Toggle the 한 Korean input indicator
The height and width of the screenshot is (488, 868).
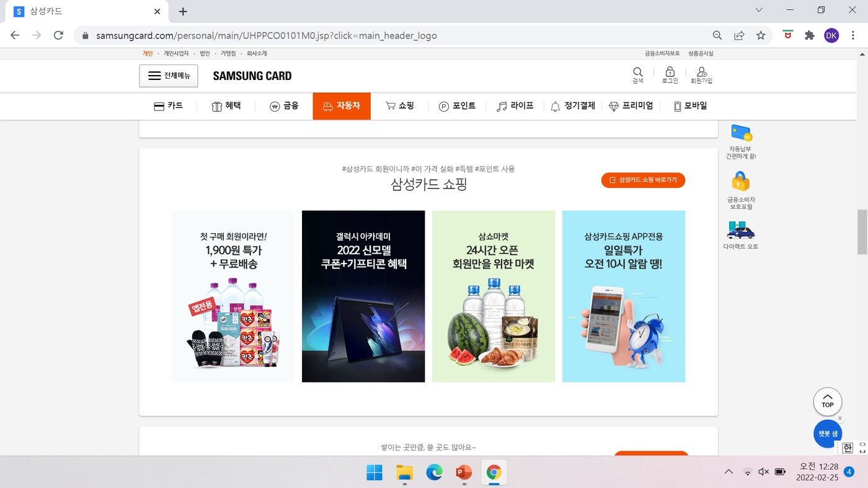(848, 448)
